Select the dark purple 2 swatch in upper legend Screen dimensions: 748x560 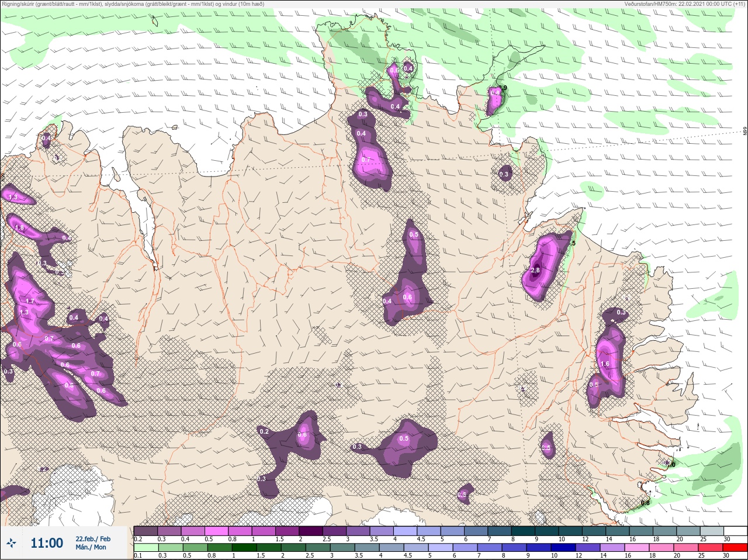[311, 531]
